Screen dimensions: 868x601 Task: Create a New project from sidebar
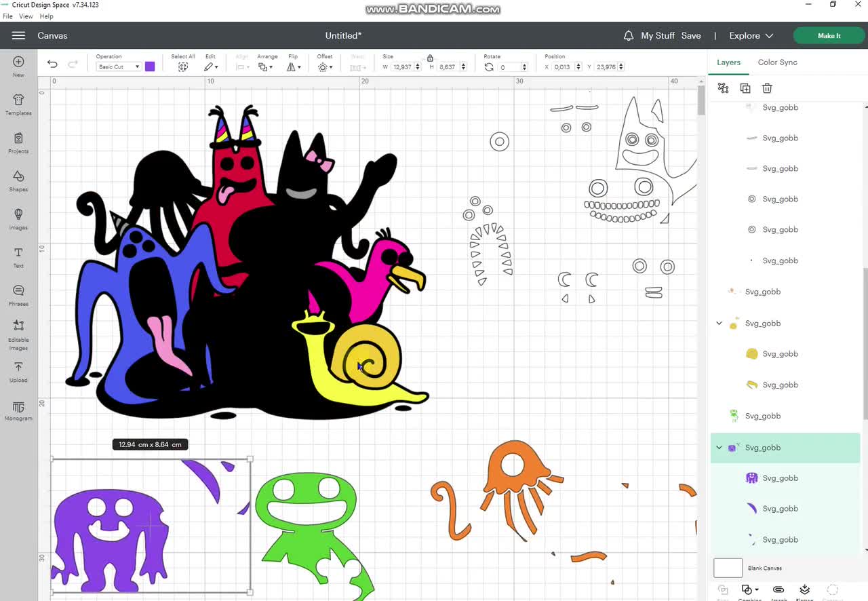coord(18,66)
